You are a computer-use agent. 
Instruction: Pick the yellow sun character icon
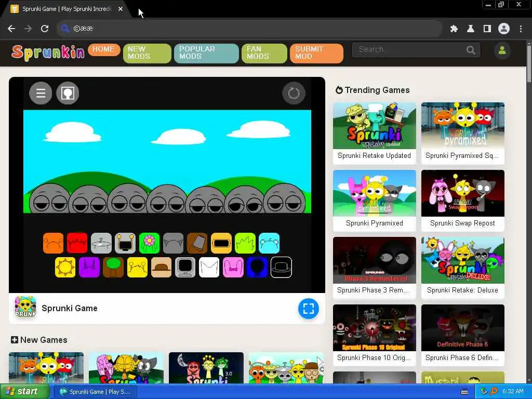(x=65, y=267)
